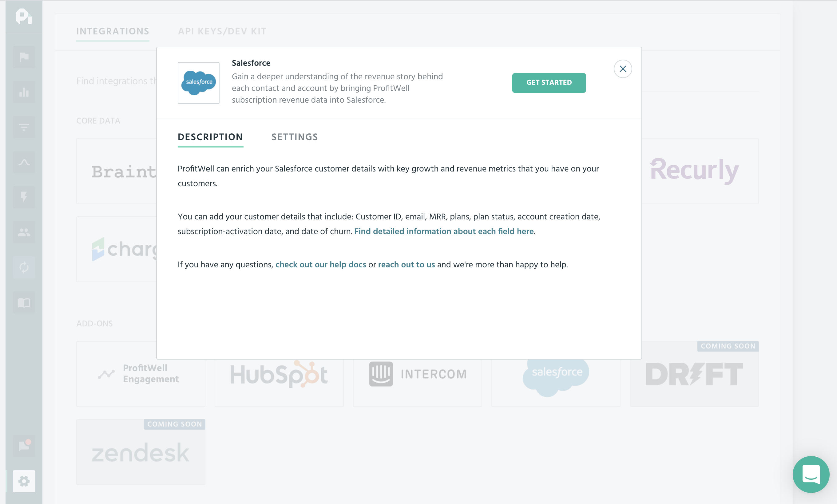Click the 'CORE DATA' section heading
The width and height of the screenshot is (837, 504).
(x=98, y=121)
